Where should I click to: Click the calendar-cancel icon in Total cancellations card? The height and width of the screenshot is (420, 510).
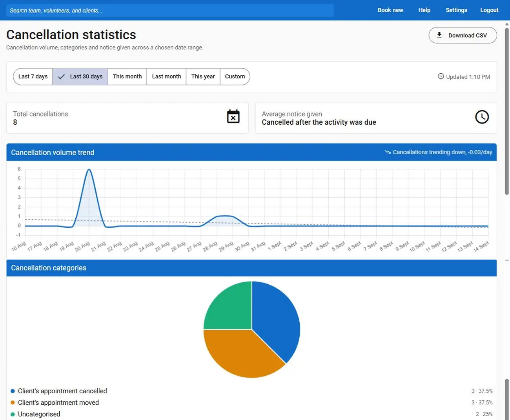pyautogui.click(x=233, y=116)
